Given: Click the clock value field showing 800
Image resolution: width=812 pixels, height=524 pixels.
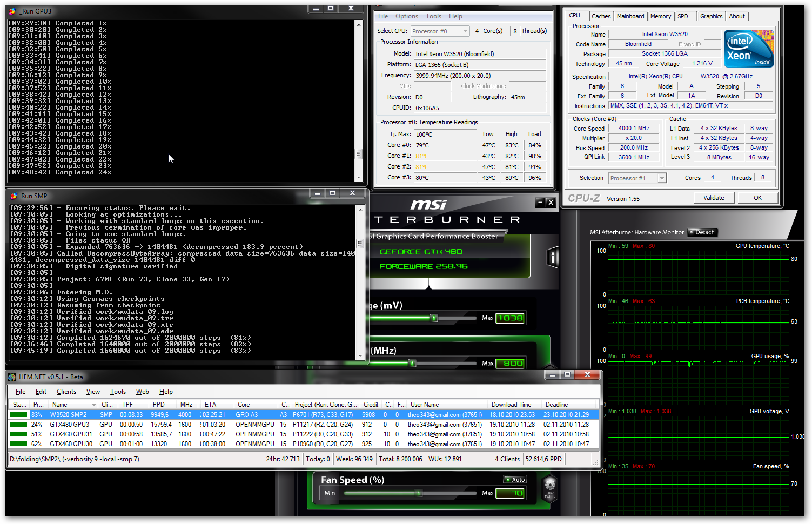Looking at the screenshot, I should pos(510,364).
